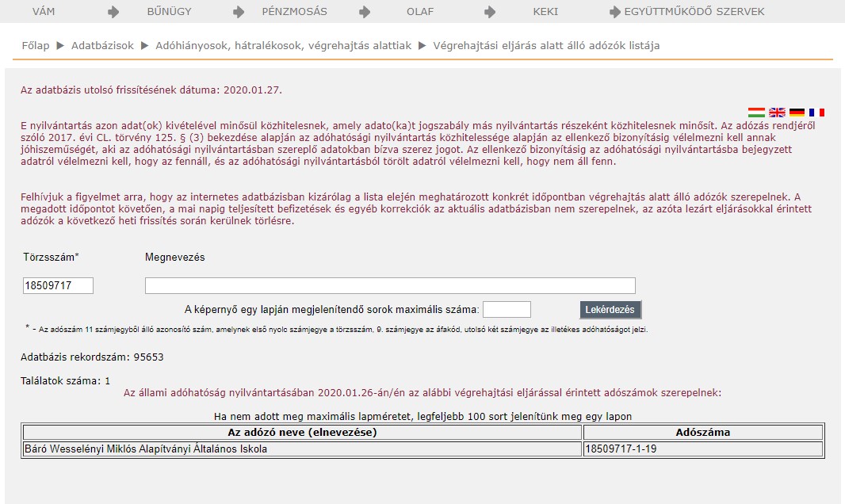The image size is (845, 504).
Task: Click arrow icon before EGYÜTTMŰKÖDŐ SZERVEK
Action: pyautogui.click(x=615, y=12)
